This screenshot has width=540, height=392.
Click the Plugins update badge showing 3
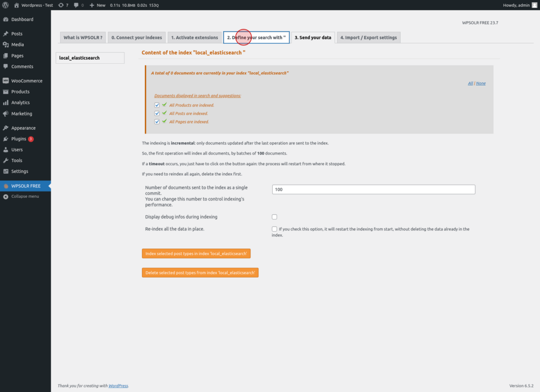[31, 139]
